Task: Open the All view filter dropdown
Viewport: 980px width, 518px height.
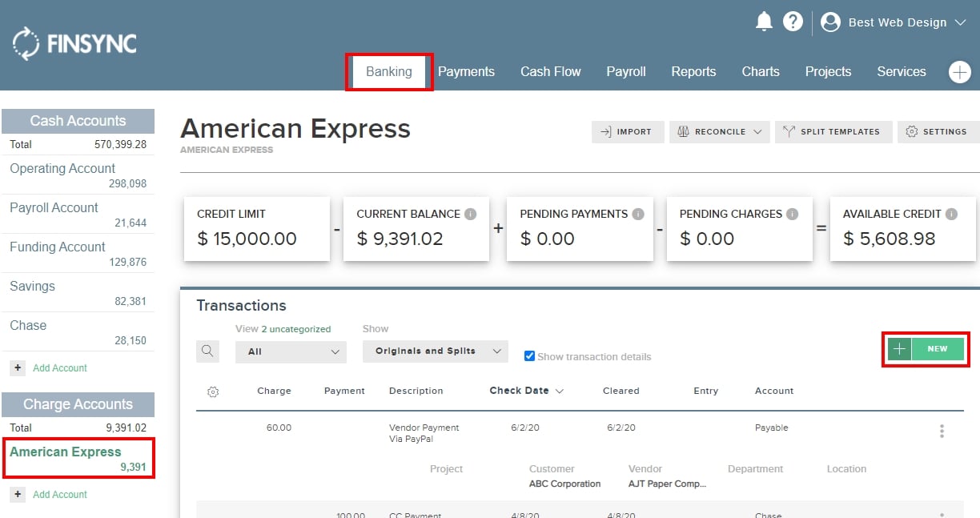Action: coord(290,351)
